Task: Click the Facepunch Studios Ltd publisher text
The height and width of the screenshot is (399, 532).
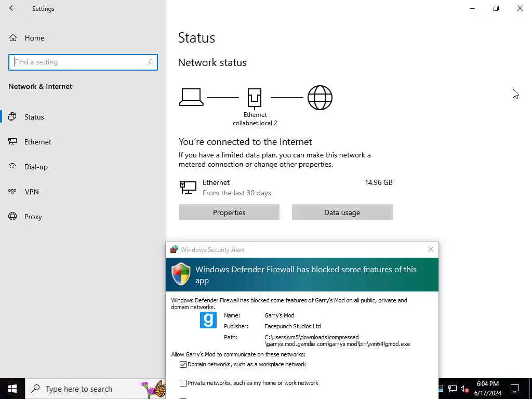Action: click(x=292, y=326)
